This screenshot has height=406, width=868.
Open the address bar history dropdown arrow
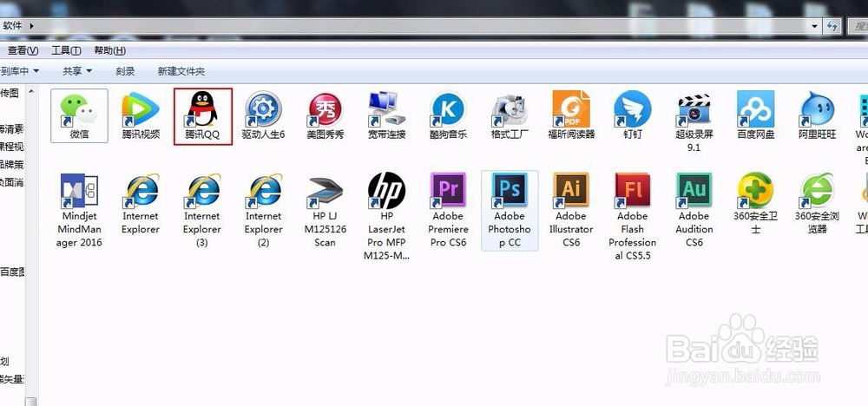click(814, 26)
